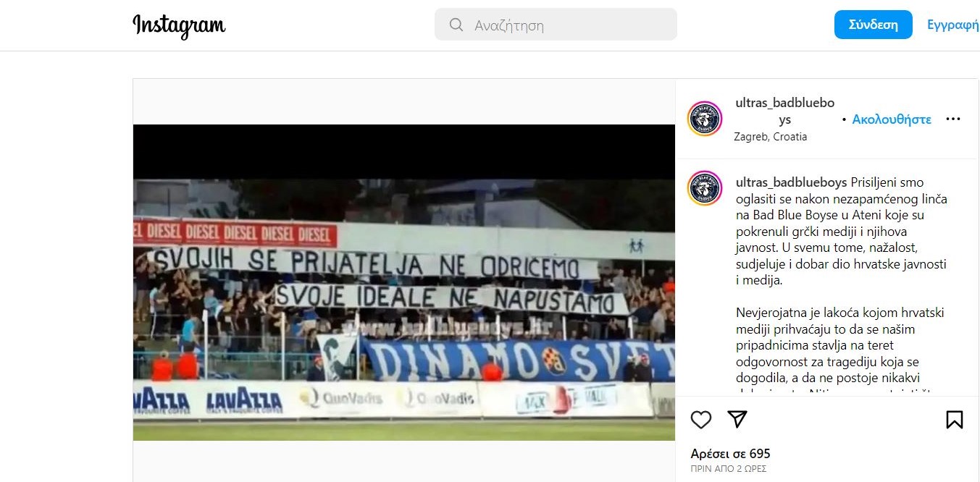Click DINAMO banner area in video
The width and height of the screenshot is (980, 482).
point(519,360)
